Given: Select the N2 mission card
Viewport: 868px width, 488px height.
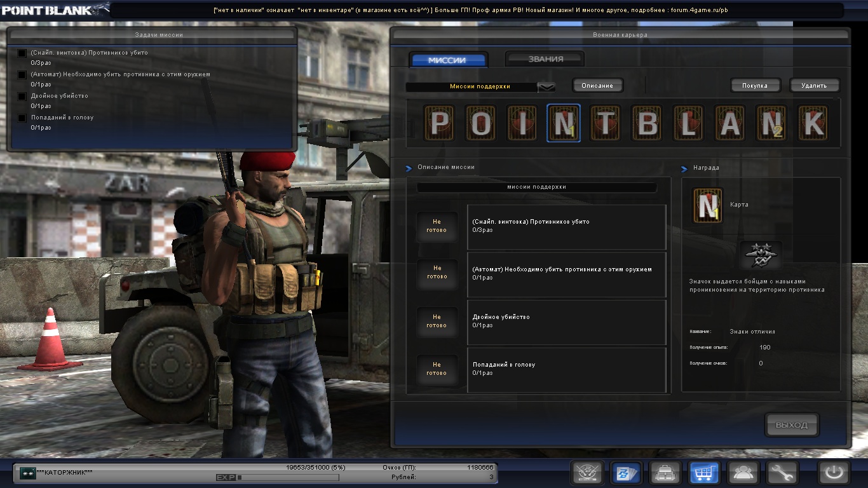Looking at the screenshot, I should (771, 123).
